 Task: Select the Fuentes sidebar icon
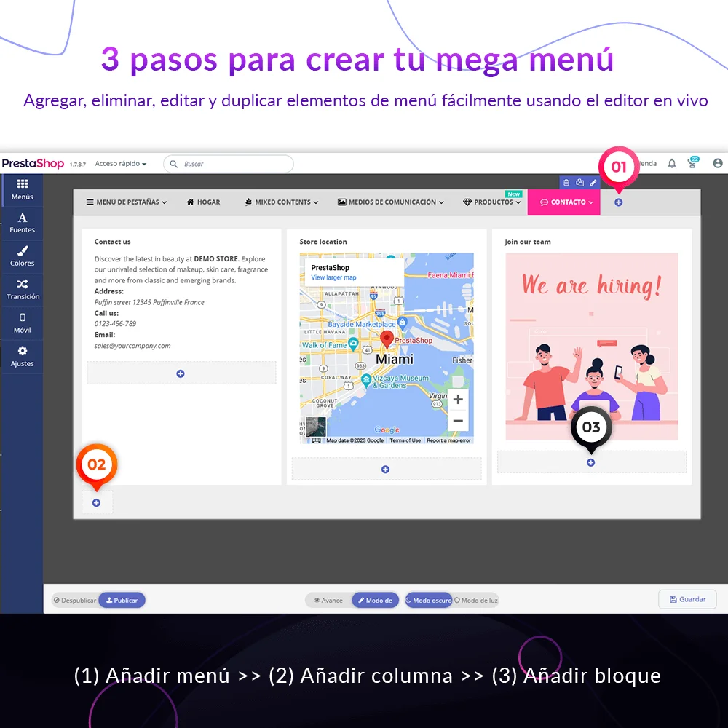(x=22, y=223)
